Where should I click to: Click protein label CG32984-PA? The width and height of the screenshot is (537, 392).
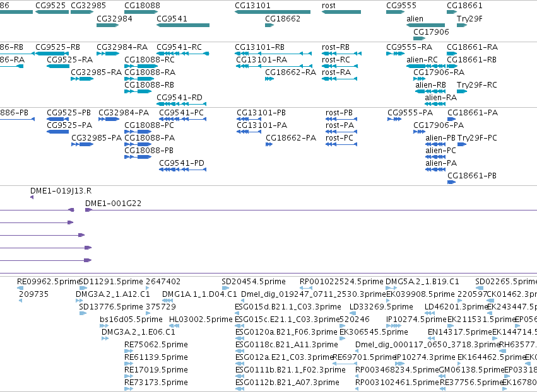[x=124, y=113]
